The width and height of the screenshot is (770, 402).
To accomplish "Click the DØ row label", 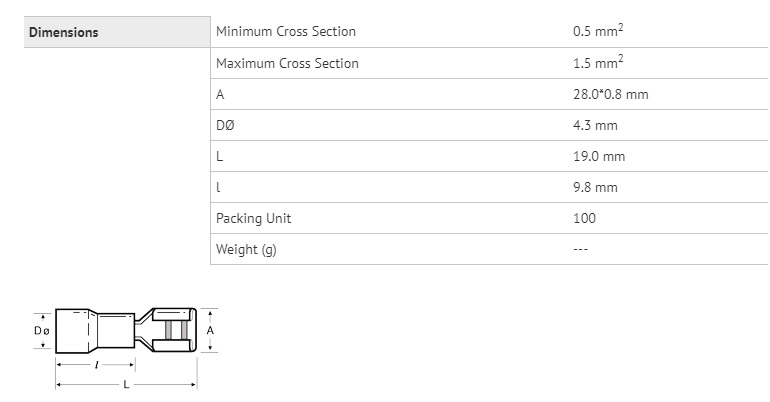I will pyautogui.click(x=225, y=125).
